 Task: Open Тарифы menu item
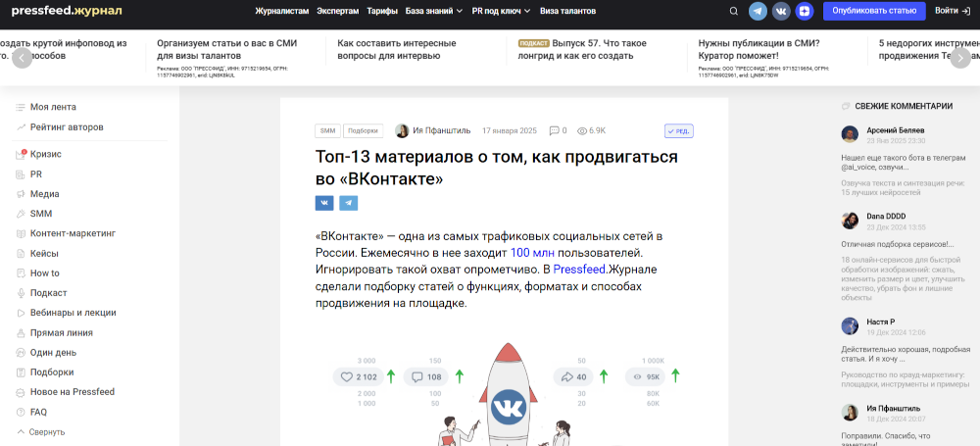[382, 11]
